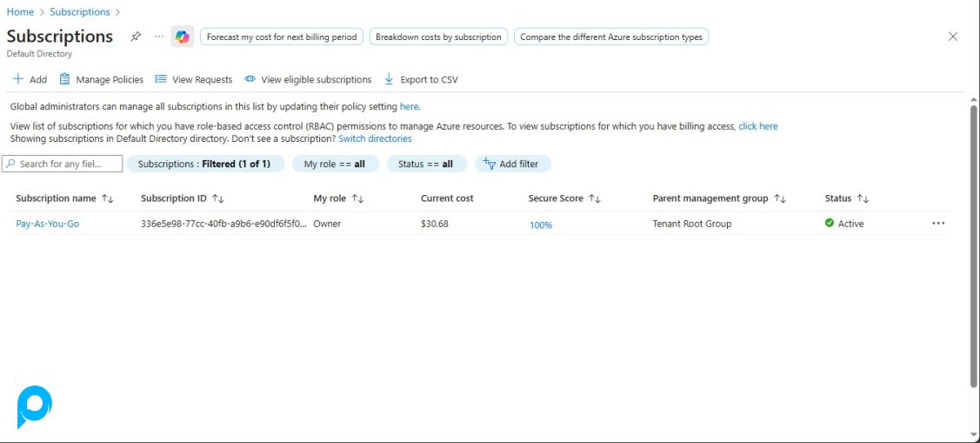Viewport: 980px width, 443px height.
Task: Click scrollbar up arrow
Action: tap(973, 99)
